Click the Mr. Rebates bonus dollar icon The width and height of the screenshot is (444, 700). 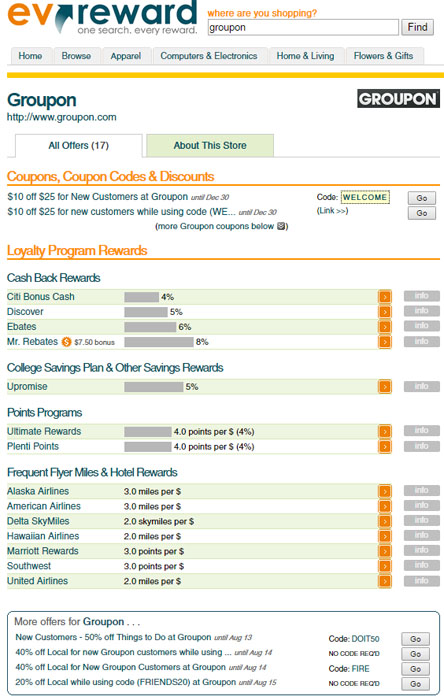66,342
